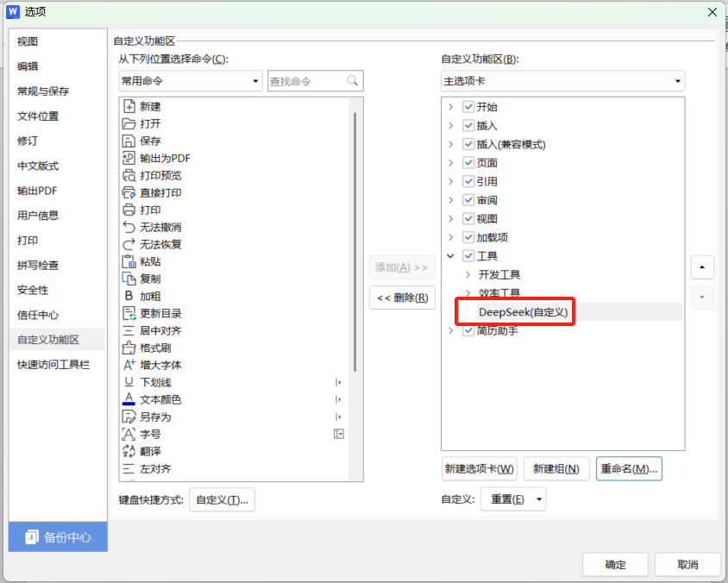Click the 重命名 button
Image resolution: width=728 pixels, height=583 pixels.
(629, 469)
